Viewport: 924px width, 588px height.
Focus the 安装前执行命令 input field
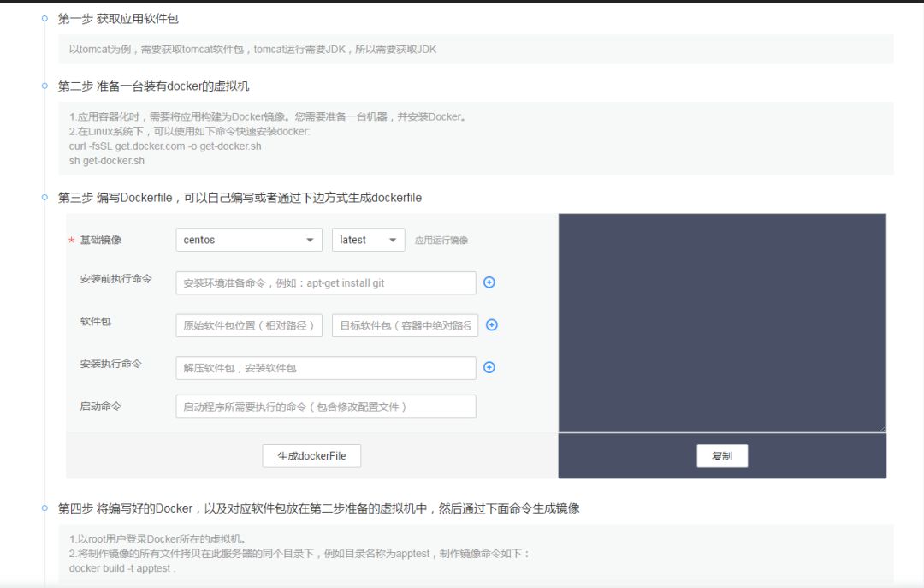click(326, 283)
